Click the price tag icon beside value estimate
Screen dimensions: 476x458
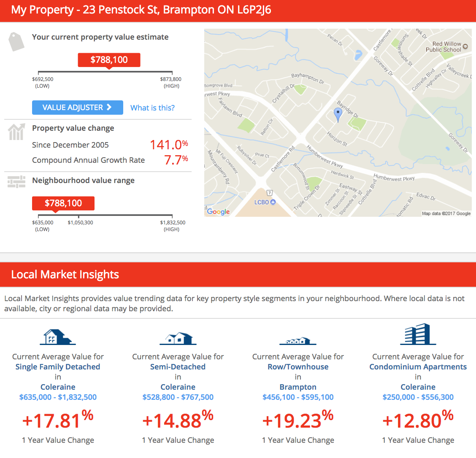coord(16,42)
